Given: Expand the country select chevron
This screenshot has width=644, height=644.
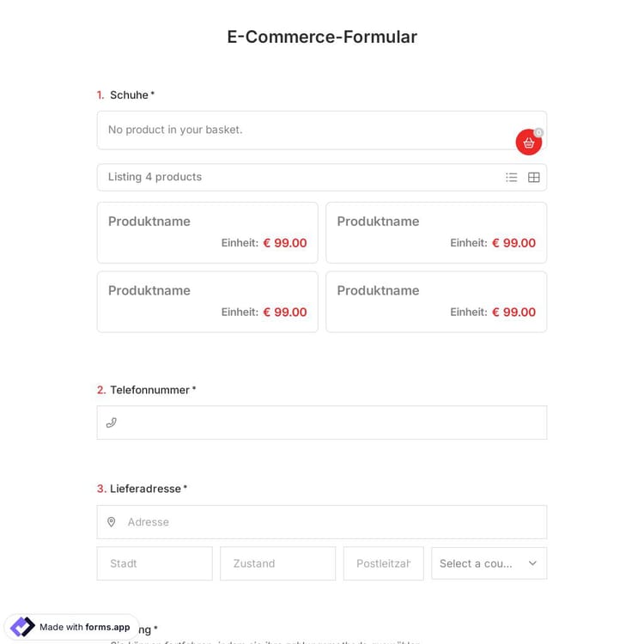Looking at the screenshot, I should pyautogui.click(x=532, y=563).
